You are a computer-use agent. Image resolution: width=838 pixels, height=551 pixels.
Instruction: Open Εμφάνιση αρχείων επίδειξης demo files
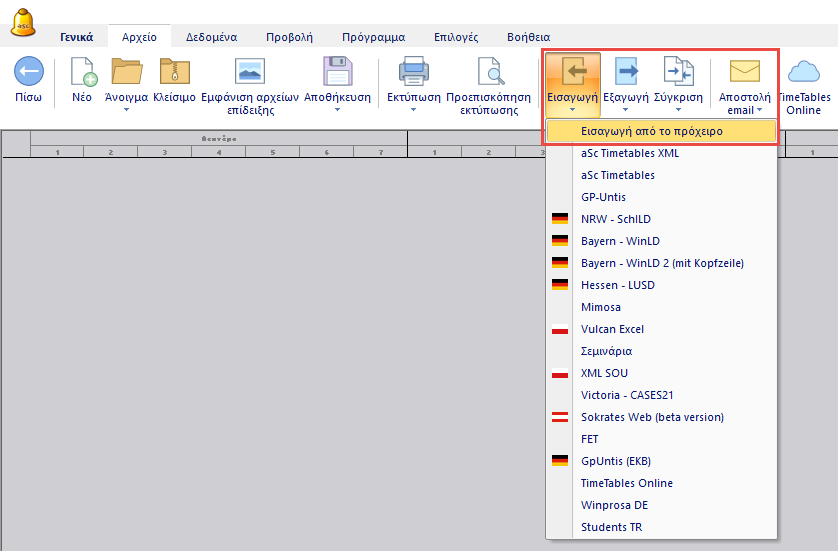click(250, 73)
